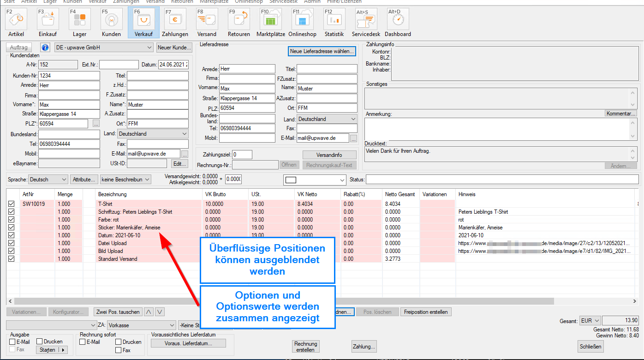Image resolution: width=644 pixels, height=360 pixels.
Task: Open the keine Beschreibung dropdown
Action: [126, 180]
